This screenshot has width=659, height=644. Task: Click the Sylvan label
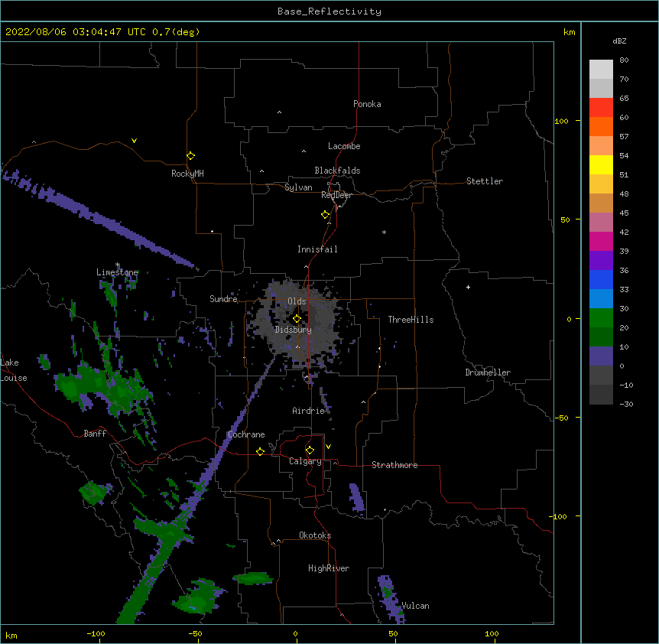click(x=298, y=187)
